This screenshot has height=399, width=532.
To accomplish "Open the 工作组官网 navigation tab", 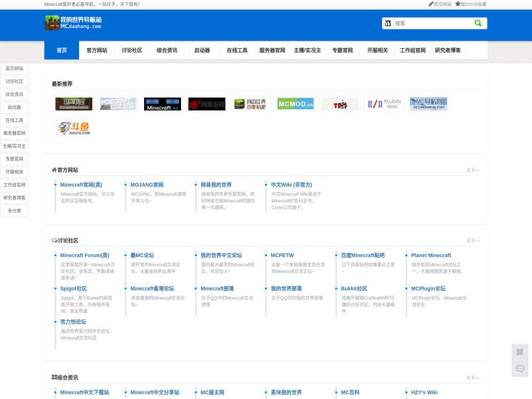I will [x=412, y=50].
